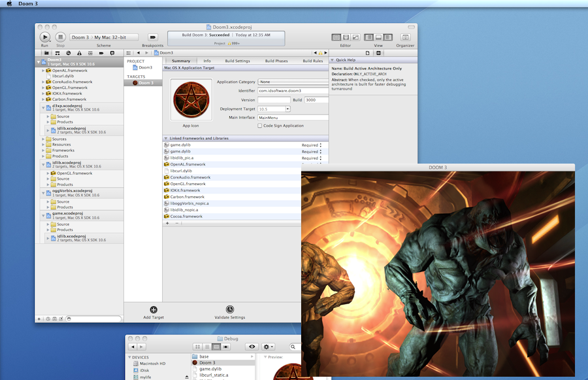Select the Standard editor button
Image resolution: width=588 pixels, height=380 pixels.
click(x=336, y=37)
